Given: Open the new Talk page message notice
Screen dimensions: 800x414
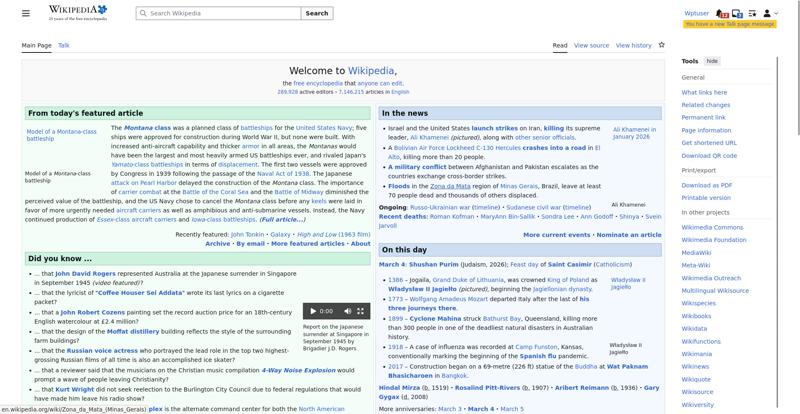Looking at the screenshot, I should click(x=730, y=24).
